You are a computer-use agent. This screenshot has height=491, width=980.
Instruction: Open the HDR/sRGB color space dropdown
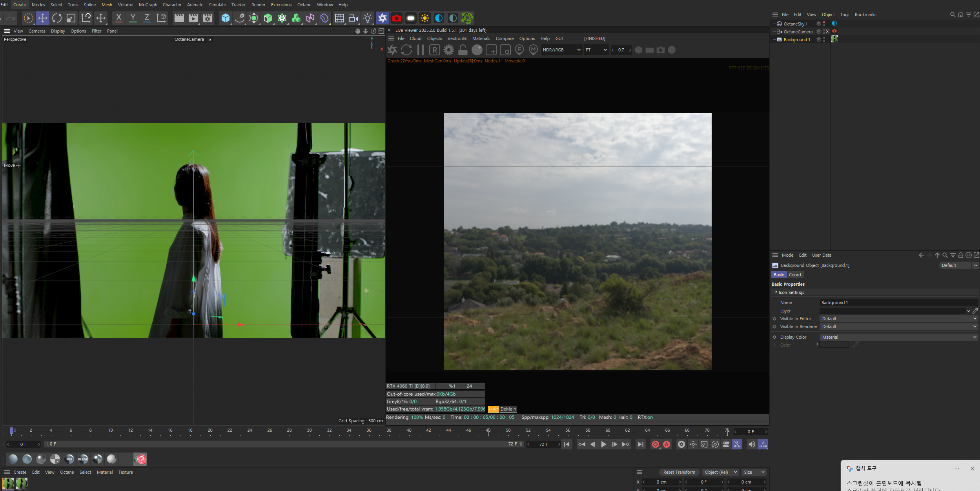click(x=561, y=50)
